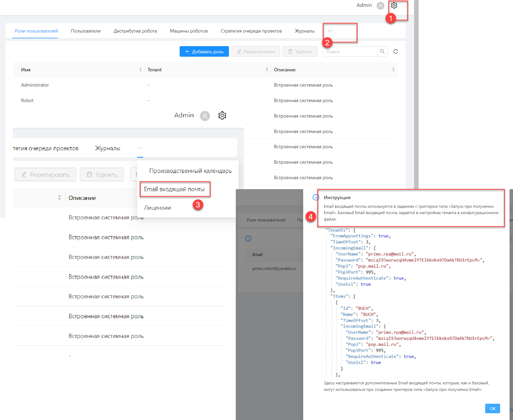The width and height of the screenshot is (513, 420).
Task: Open settings gear icon next to Admin at top
Action: click(394, 5)
